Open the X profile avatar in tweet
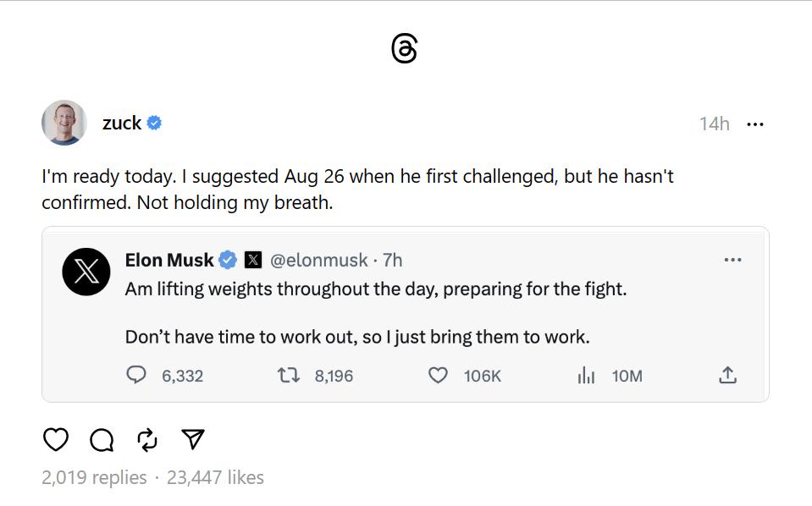The height and width of the screenshot is (506, 812). [x=86, y=272]
